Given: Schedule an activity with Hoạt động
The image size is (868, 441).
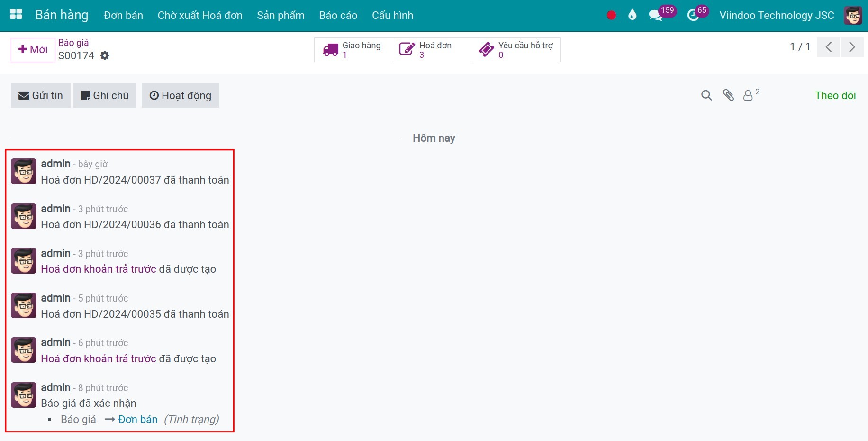Looking at the screenshot, I should pos(181,96).
